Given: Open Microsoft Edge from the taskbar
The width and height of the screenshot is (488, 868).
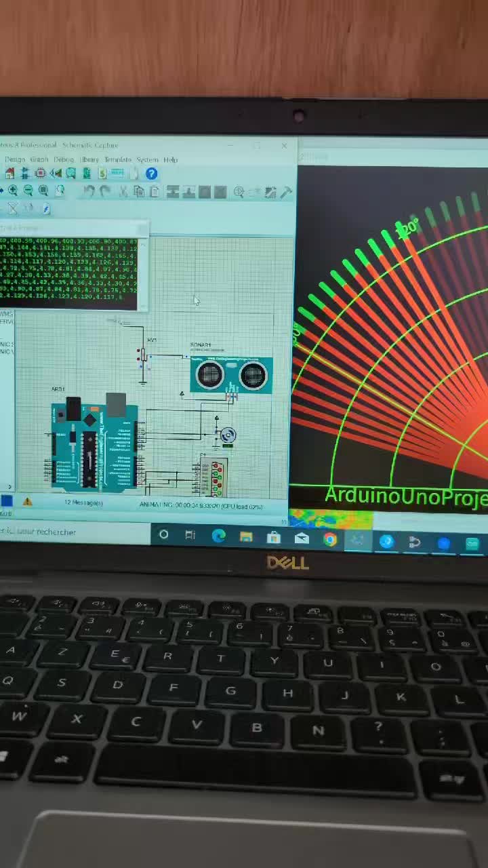Looking at the screenshot, I should (x=218, y=536).
